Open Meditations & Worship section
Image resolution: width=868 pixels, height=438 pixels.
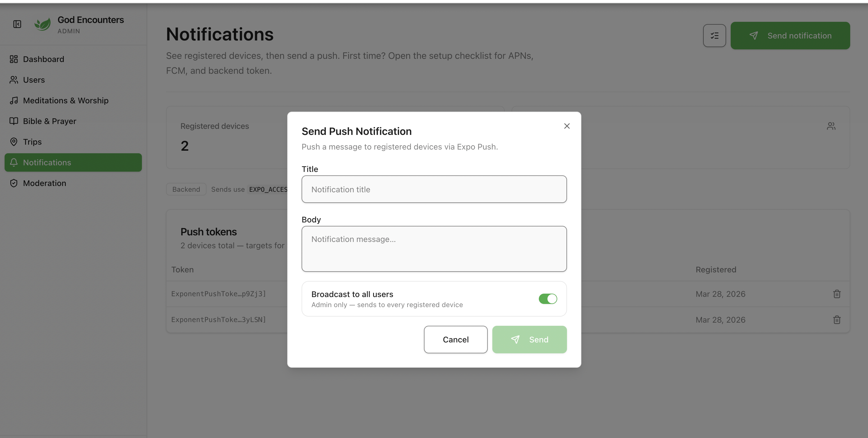click(x=65, y=101)
